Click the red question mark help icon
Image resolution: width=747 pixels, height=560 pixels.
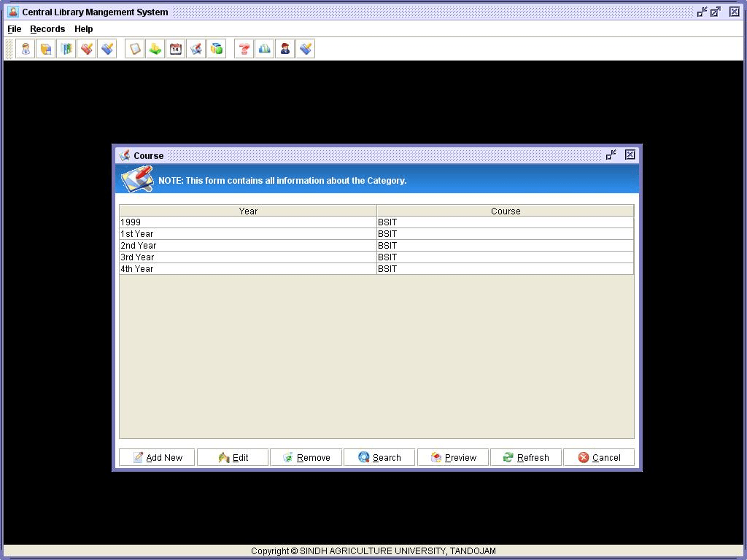pos(244,49)
